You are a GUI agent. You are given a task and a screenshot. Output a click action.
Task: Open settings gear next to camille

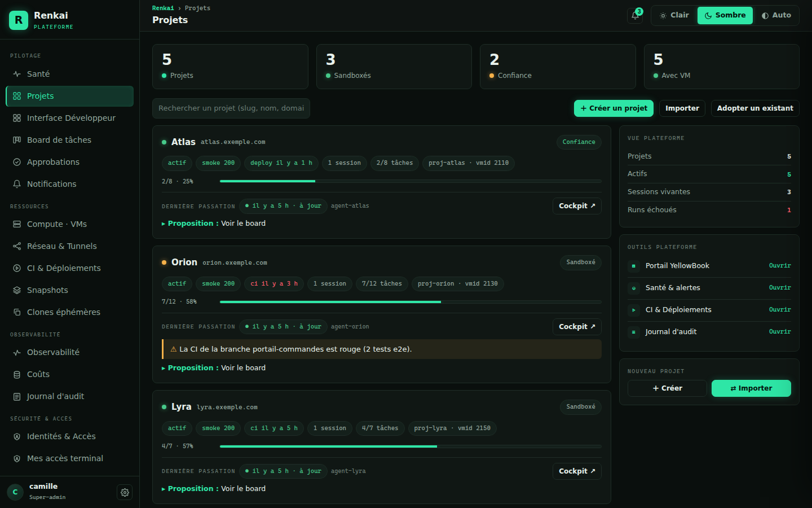125,492
